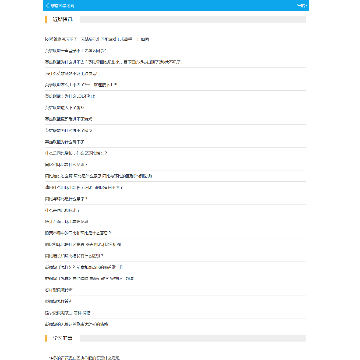
Task: Open the third bold question in the list
Action: tap(114, 62)
